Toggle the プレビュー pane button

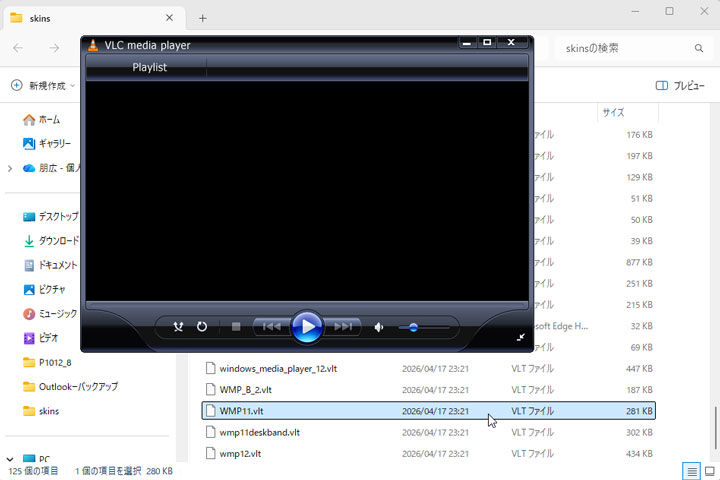(680, 85)
